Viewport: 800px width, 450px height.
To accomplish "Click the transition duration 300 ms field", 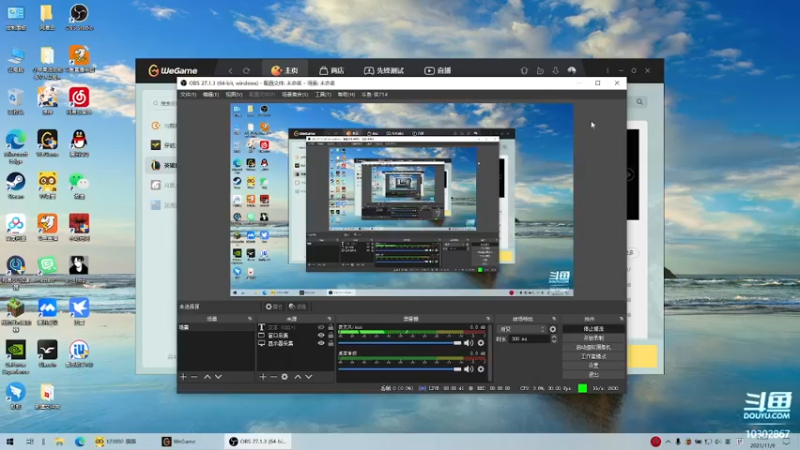I will [x=528, y=339].
